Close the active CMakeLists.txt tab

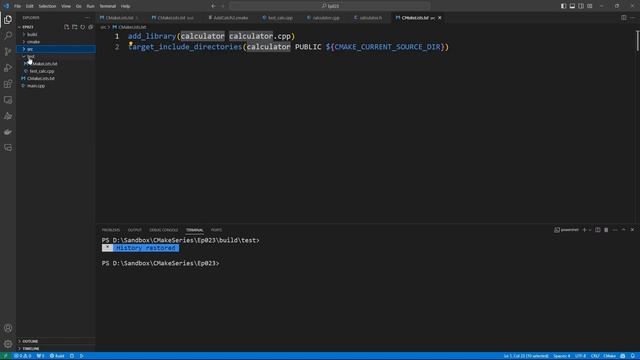(440, 18)
